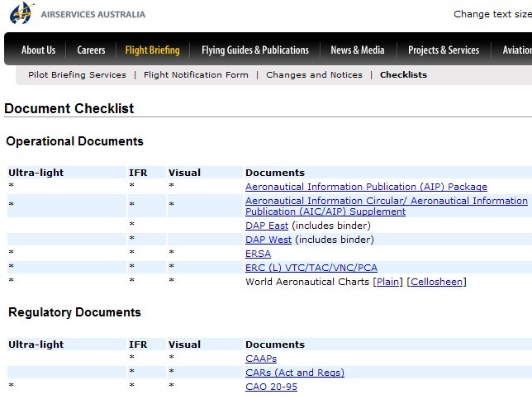Open the AIC/AIP Supplement link
The image size is (532, 404).
click(387, 206)
